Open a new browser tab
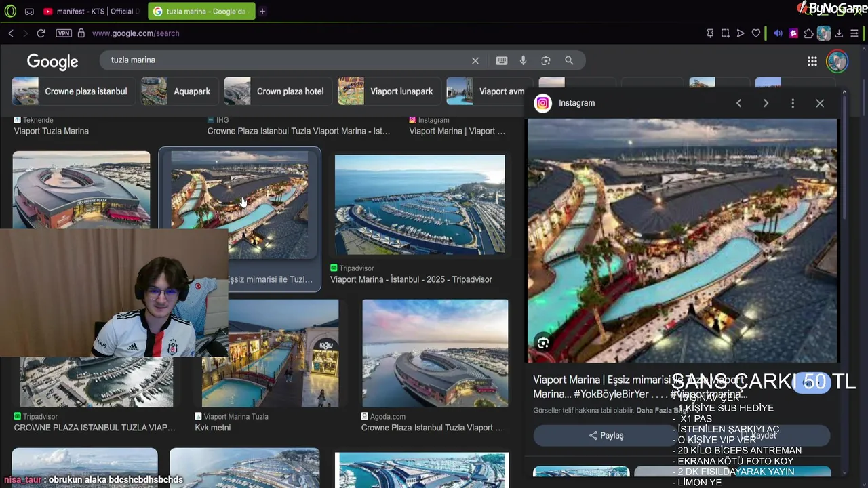 pyautogui.click(x=262, y=12)
